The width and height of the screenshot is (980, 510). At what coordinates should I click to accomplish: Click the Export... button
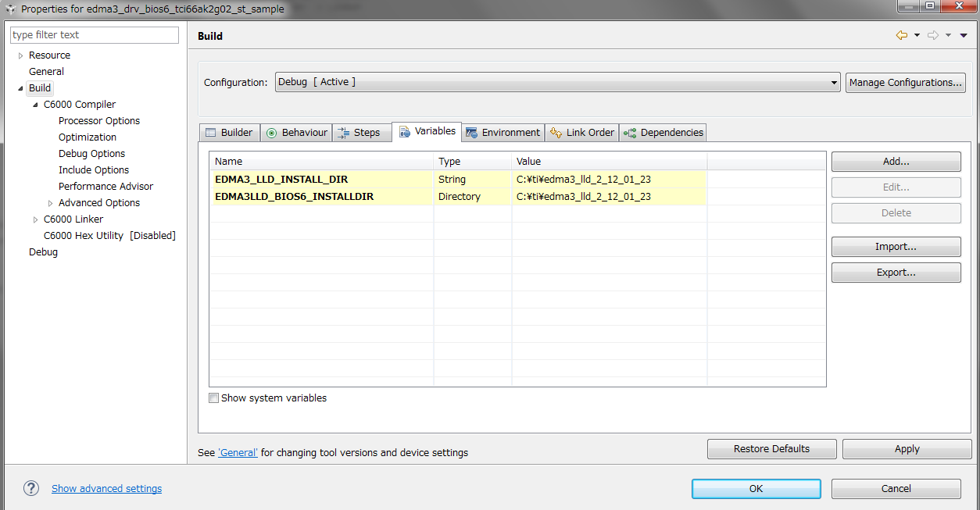[896, 273]
